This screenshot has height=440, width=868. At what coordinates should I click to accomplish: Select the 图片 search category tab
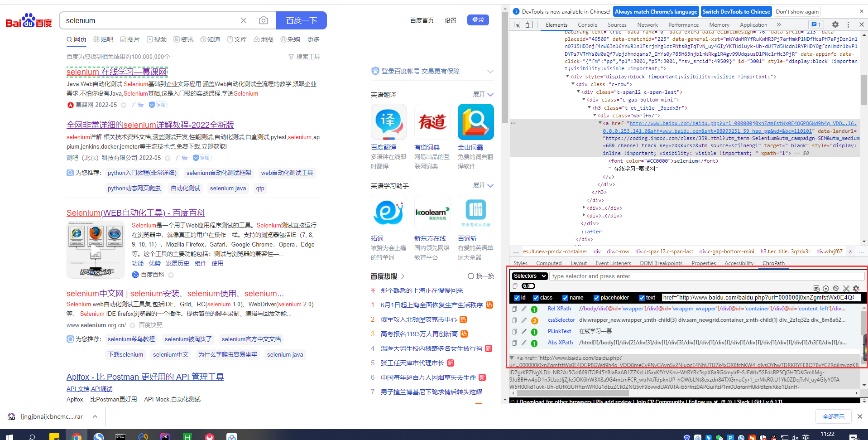(129, 39)
